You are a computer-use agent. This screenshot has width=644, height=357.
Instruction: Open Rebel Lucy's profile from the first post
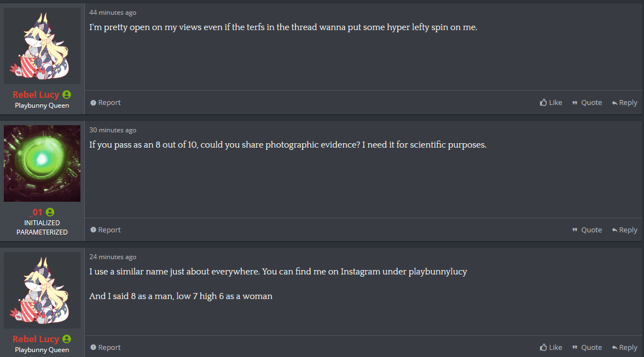point(36,95)
